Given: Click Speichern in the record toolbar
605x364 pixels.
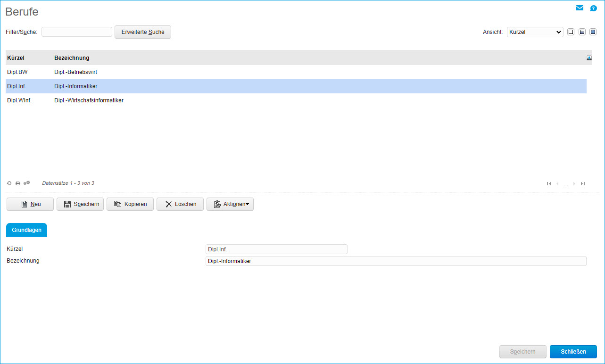Looking at the screenshot, I should (80, 204).
